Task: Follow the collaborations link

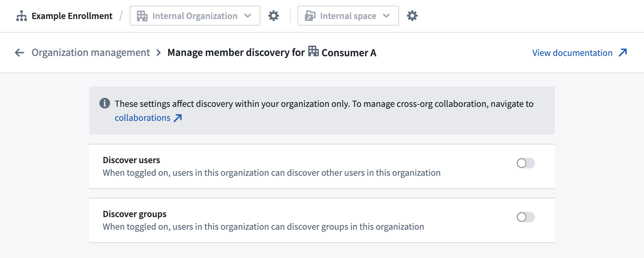Action: tap(142, 118)
